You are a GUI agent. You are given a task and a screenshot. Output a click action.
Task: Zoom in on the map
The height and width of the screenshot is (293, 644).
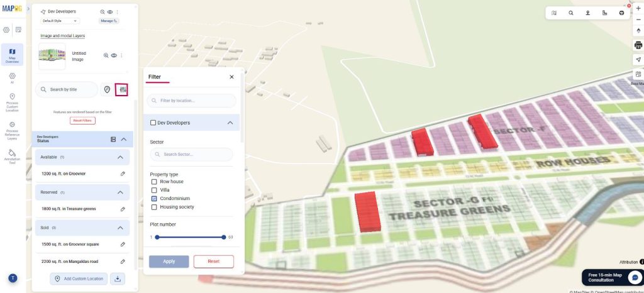tap(638, 9)
